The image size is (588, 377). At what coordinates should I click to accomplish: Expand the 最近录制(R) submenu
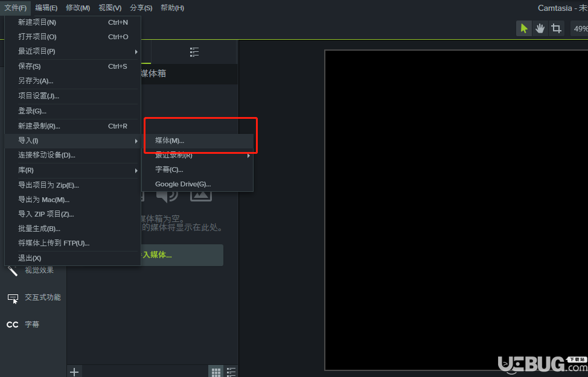(197, 155)
